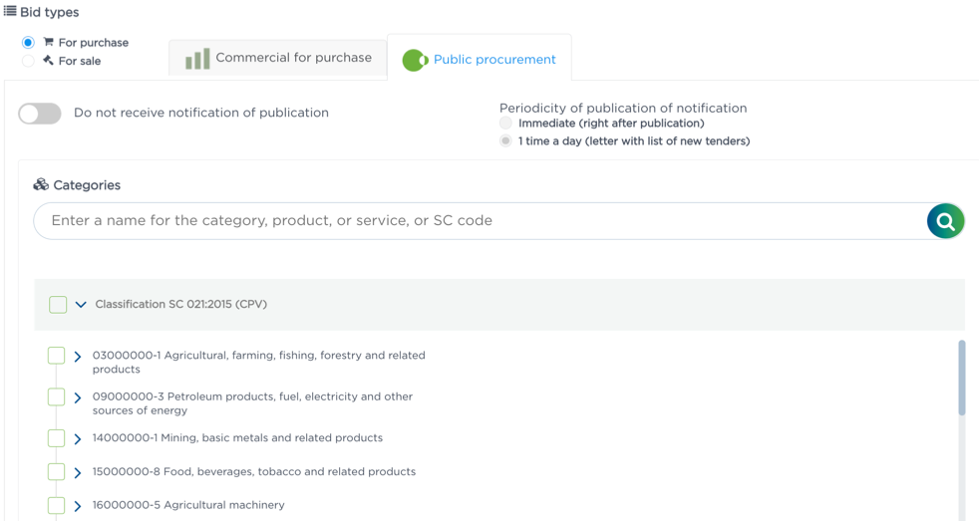This screenshot has width=980, height=521.
Task: Click the gavel For sale icon
Action: (48, 61)
